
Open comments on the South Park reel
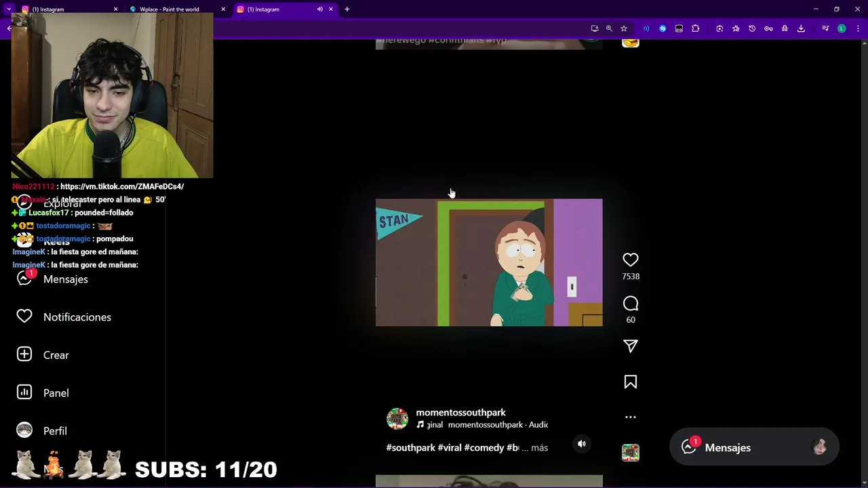[631, 304]
